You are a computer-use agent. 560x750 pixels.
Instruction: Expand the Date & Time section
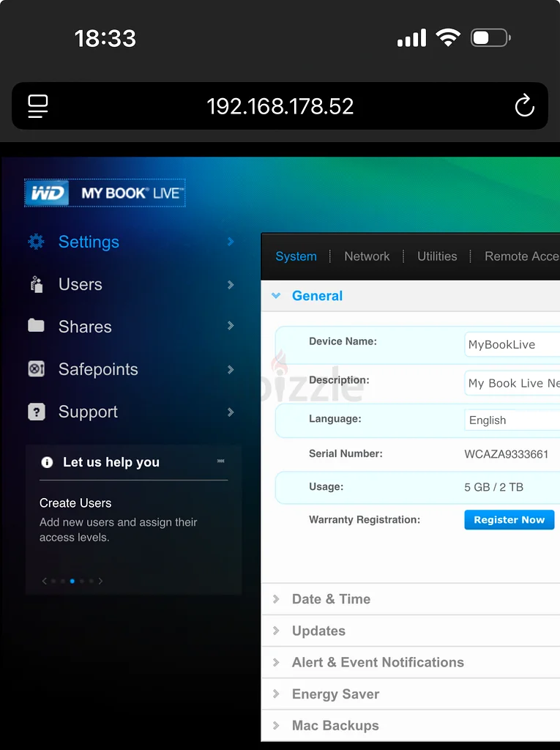[x=411, y=599]
